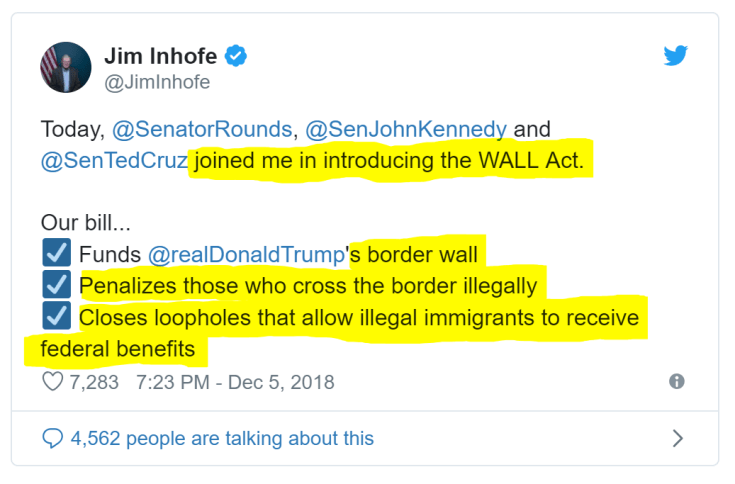The height and width of the screenshot is (484, 735).
Task: Click the Jim Inhofe display name
Action: [161, 56]
